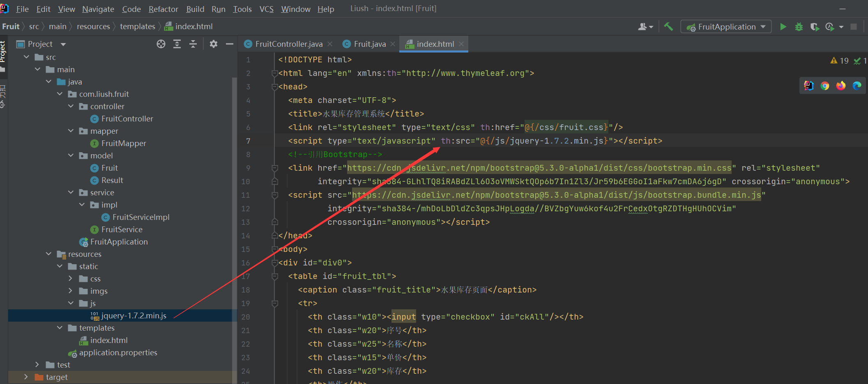
Task: Expand the target folder
Action: pos(26,377)
